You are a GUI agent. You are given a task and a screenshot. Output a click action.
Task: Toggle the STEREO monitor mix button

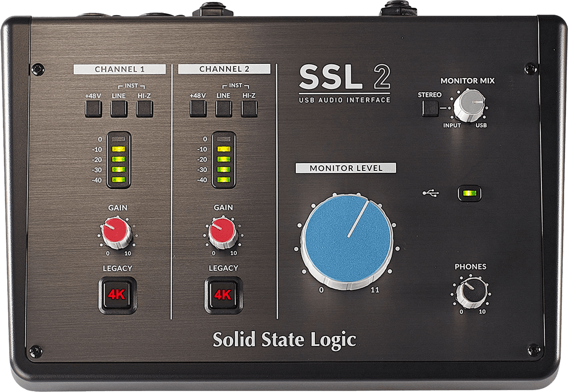(x=430, y=108)
